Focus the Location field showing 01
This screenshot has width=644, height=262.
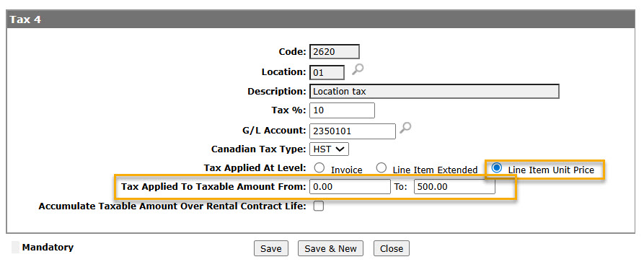pos(327,72)
